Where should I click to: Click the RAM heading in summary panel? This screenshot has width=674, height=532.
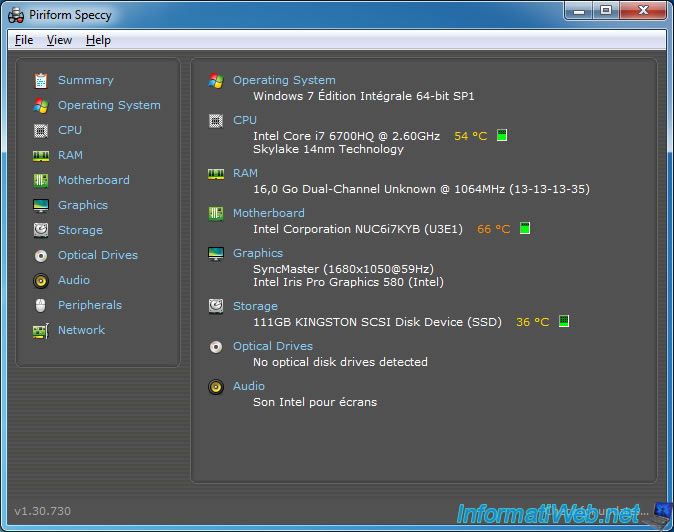(x=245, y=173)
